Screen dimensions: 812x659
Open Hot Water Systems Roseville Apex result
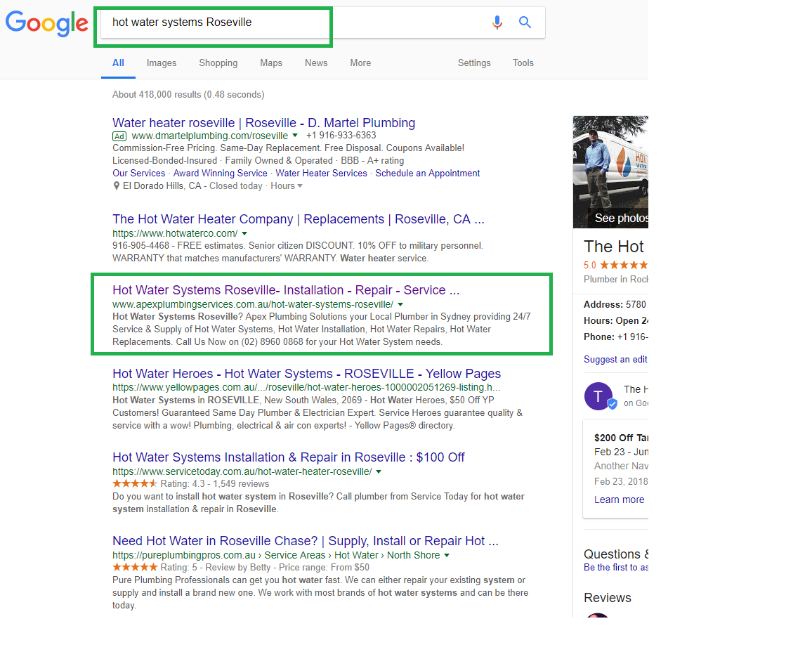pyautogui.click(x=286, y=290)
